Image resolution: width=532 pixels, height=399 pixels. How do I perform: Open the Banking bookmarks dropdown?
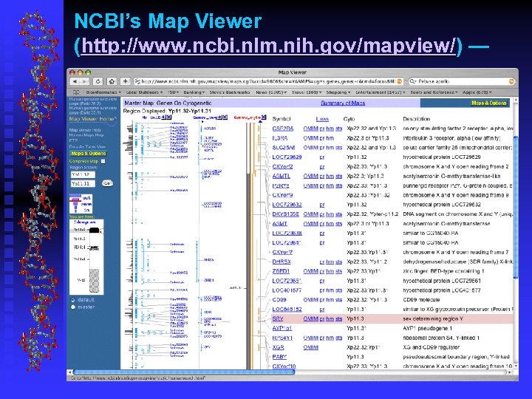point(194,92)
